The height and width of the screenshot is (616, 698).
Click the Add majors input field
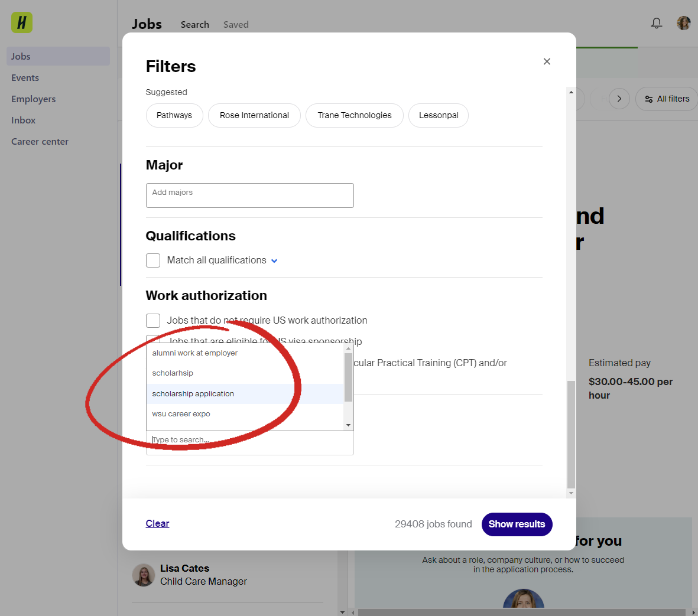tap(249, 195)
